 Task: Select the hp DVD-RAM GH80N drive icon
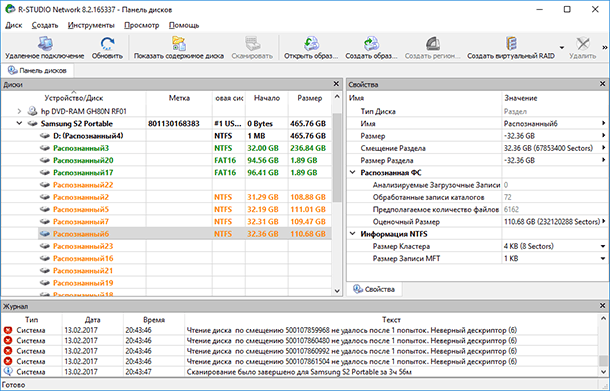point(32,111)
